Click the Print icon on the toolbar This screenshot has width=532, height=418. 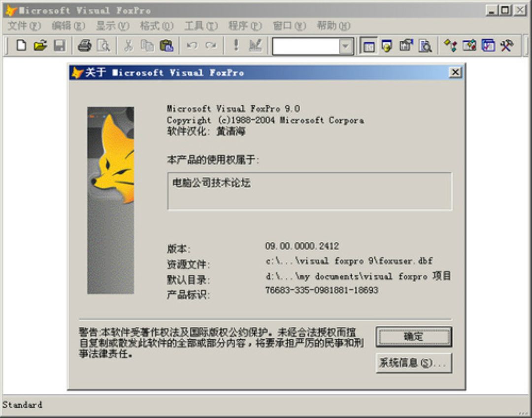point(85,46)
